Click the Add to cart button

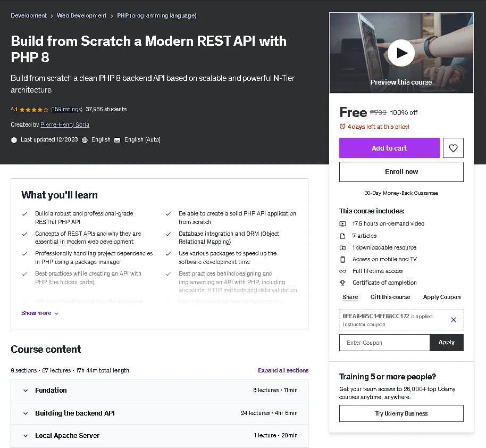click(389, 148)
